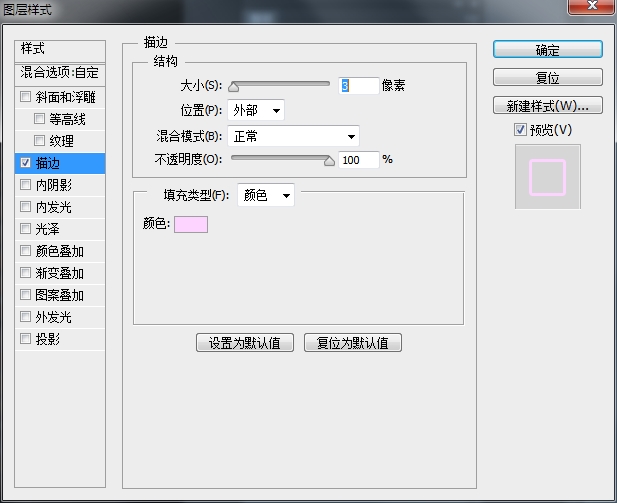617x503 pixels.
Task: Click the 复位为默认值 button
Action: (353, 342)
